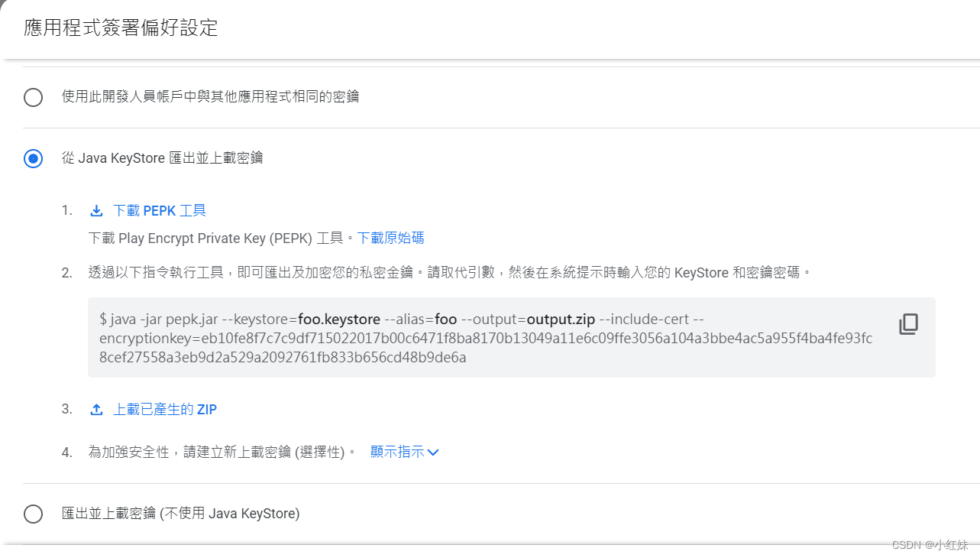980x558 pixels.
Task: Copy the pepk.jar command with the copy icon
Action: pyautogui.click(x=908, y=324)
